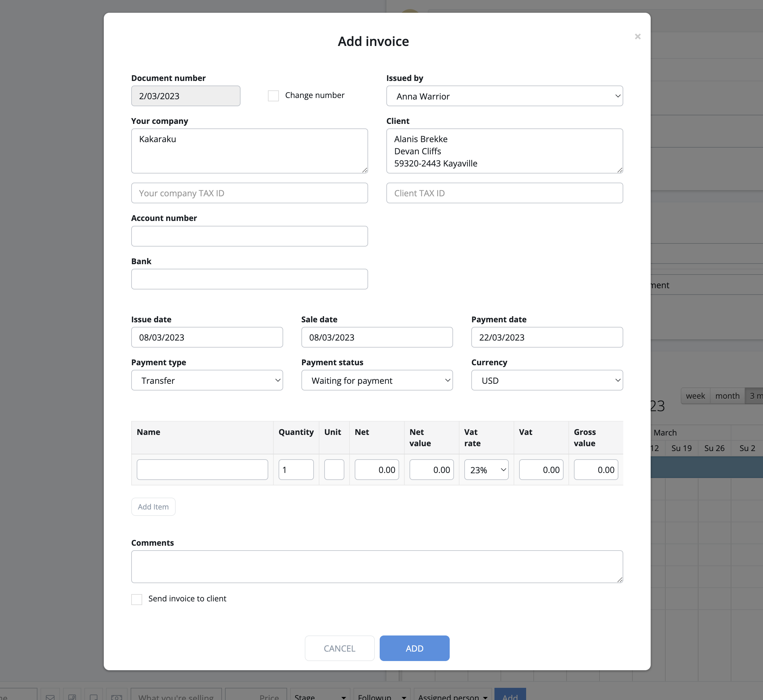Switch calendar to week view
This screenshot has height=700, width=763.
pos(695,396)
